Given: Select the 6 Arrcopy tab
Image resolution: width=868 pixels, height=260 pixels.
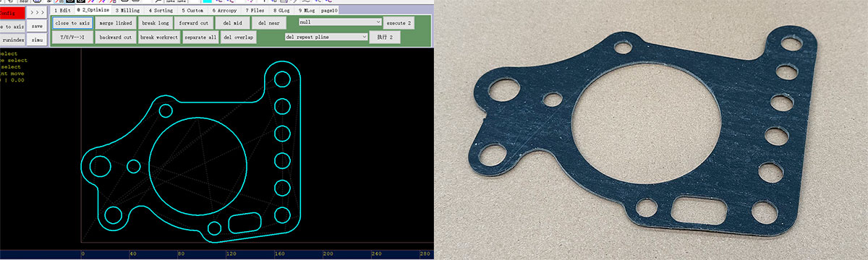Looking at the screenshot, I should click(224, 11).
